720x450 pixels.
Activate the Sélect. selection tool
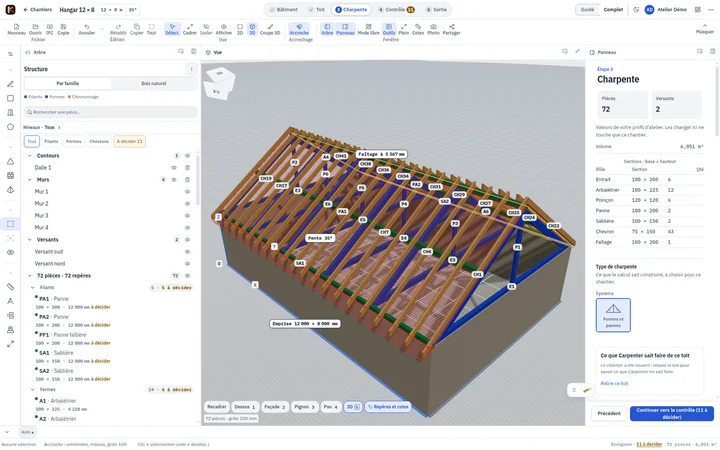tap(172, 29)
